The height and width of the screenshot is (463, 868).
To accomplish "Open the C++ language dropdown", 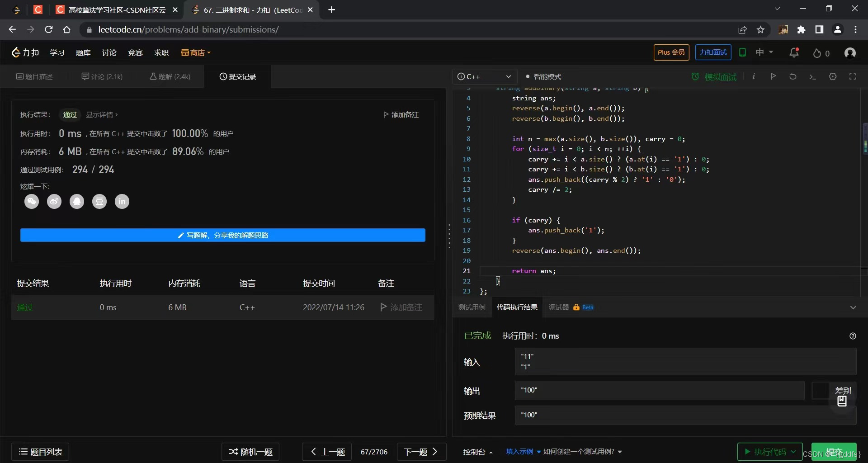I will pyautogui.click(x=484, y=76).
